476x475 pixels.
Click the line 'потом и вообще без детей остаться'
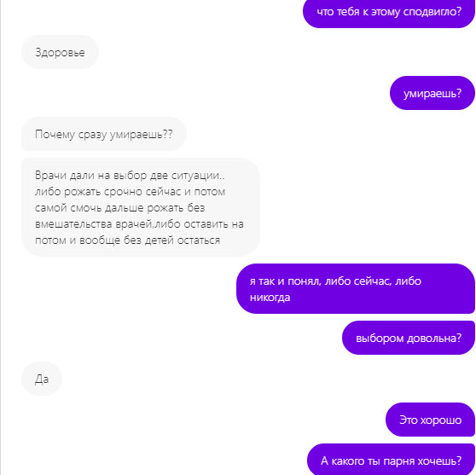click(127, 240)
